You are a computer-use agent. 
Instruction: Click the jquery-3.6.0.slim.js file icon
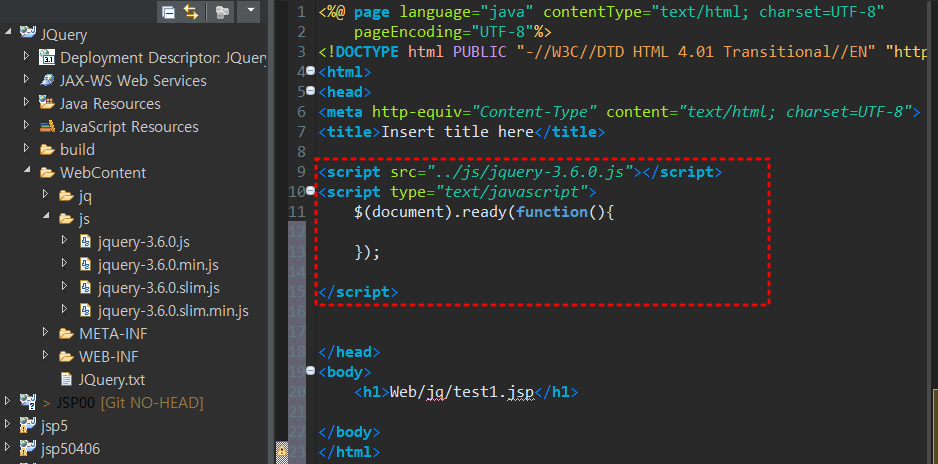[86, 288]
